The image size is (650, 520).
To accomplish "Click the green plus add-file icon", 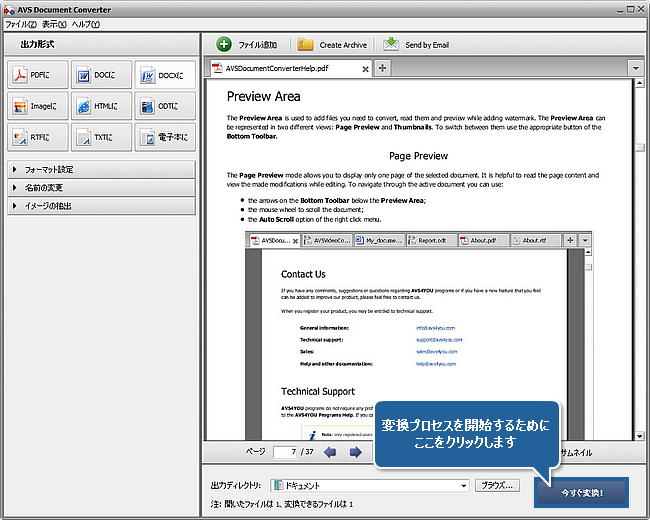I will (224, 44).
